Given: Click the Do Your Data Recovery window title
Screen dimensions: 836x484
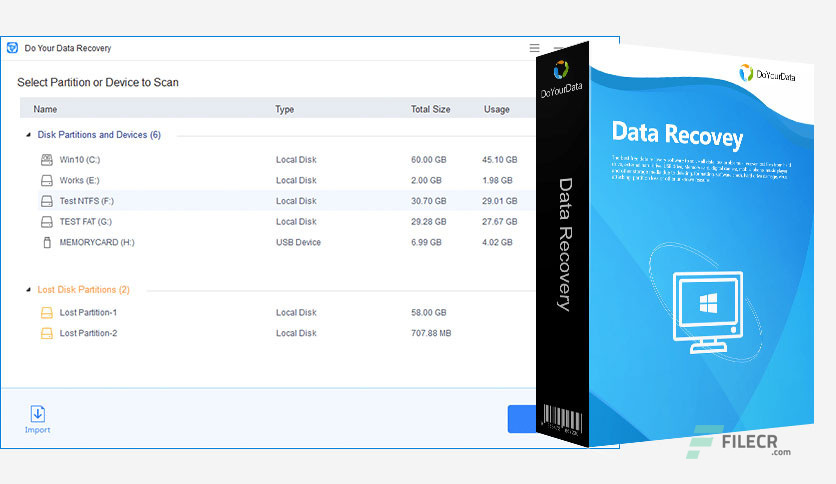Looking at the screenshot, I should point(68,48).
